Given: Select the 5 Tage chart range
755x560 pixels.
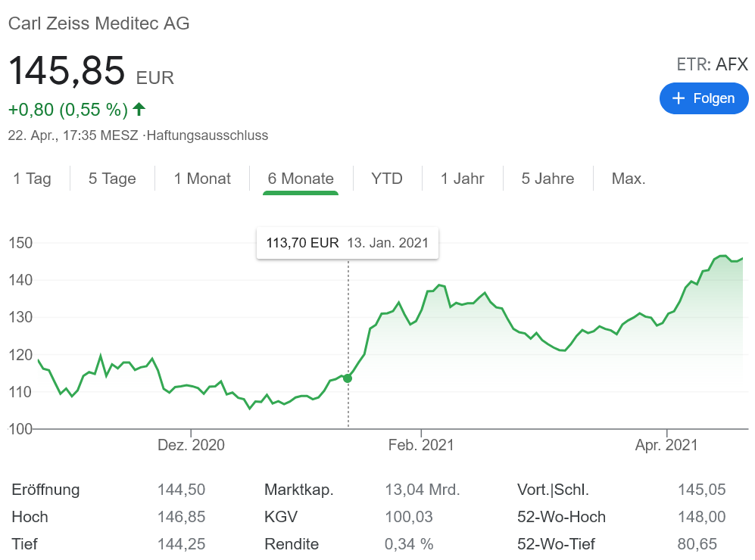Looking at the screenshot, I should click(x=112, y=179).
